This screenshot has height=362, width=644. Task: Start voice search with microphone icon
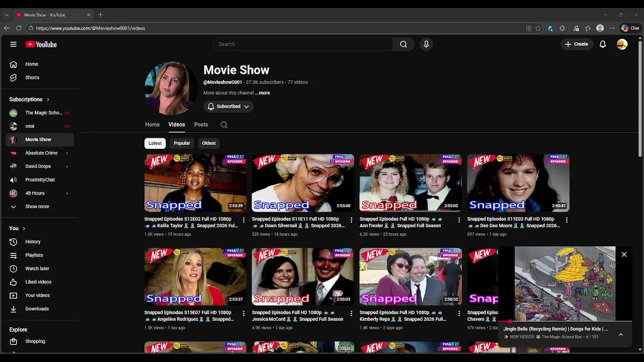click(426, 44)
